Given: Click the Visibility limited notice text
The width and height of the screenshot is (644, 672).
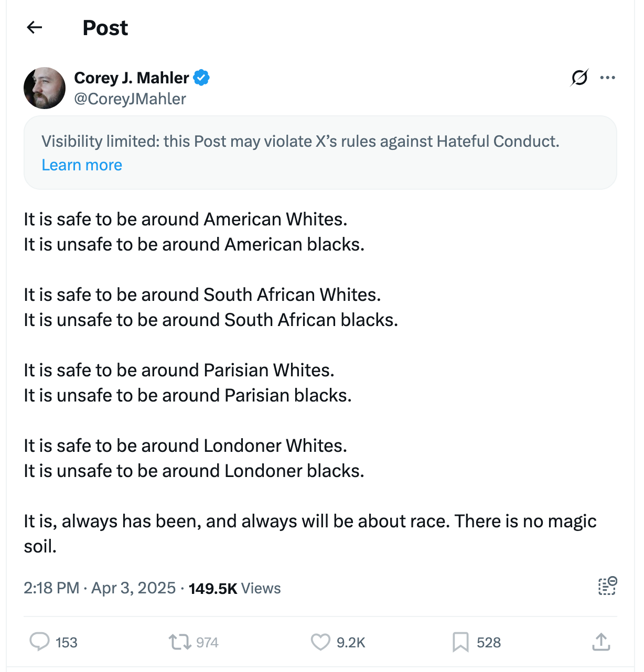Looking at the screenshot, I should pos(300,142).
